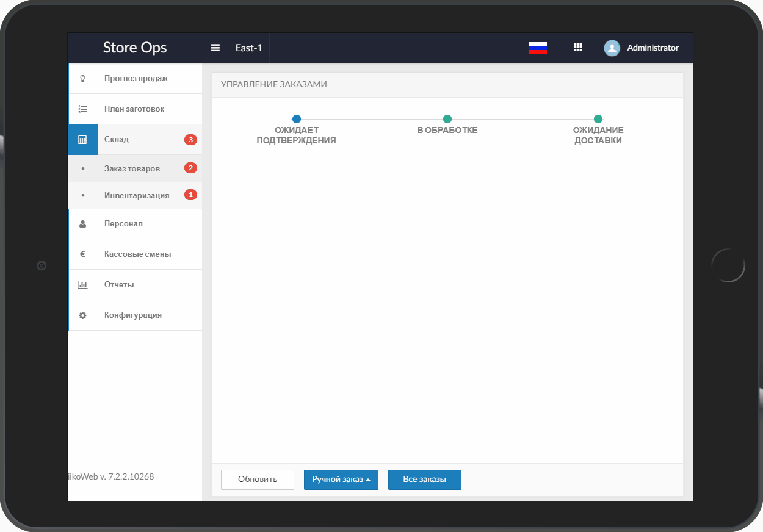763x532 pixels.
Task: Click the gear icon for Конфигурация
Action: [x=83, y=315]
